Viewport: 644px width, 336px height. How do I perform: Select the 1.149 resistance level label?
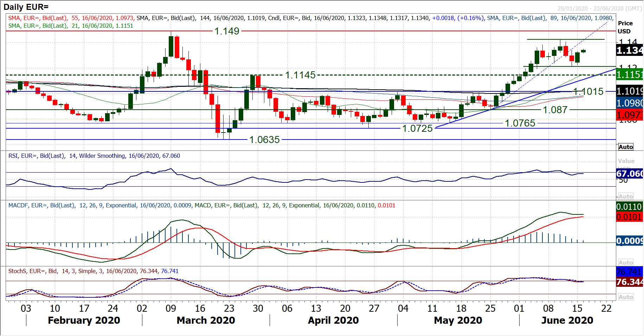[227, 31]
